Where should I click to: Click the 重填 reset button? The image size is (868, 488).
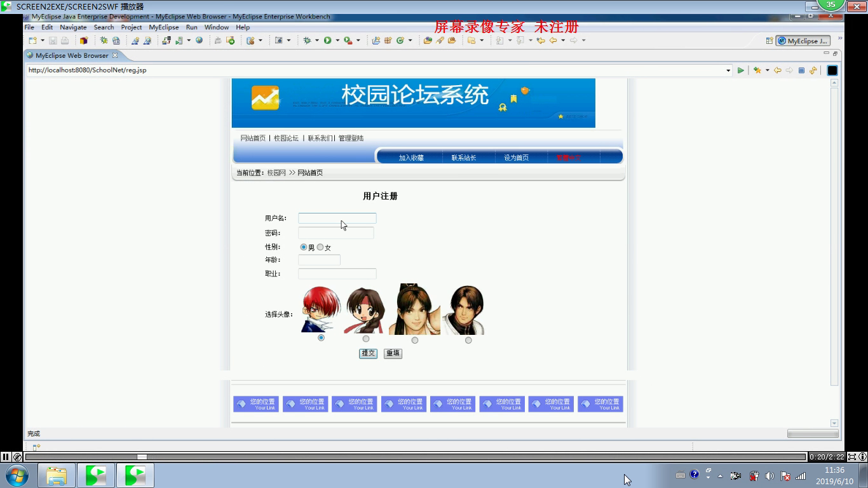(393, 353)
